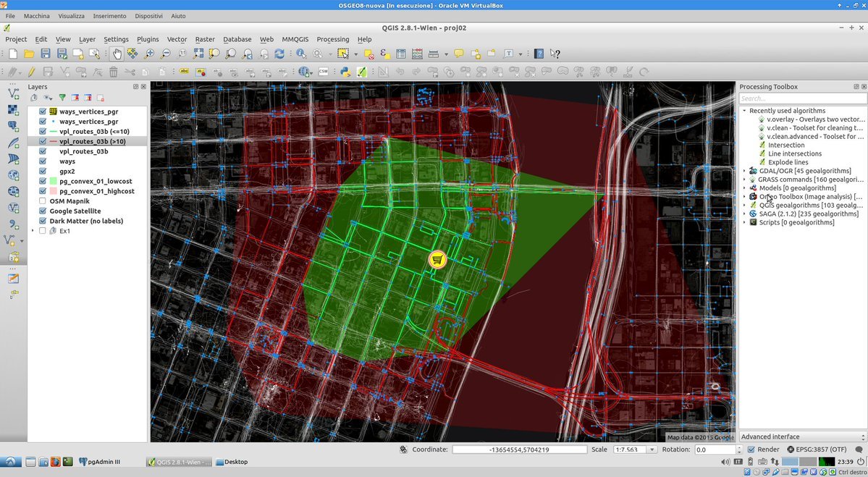
Task: Expand the Ex1 layer group
Action: click(x=33, y=231)
